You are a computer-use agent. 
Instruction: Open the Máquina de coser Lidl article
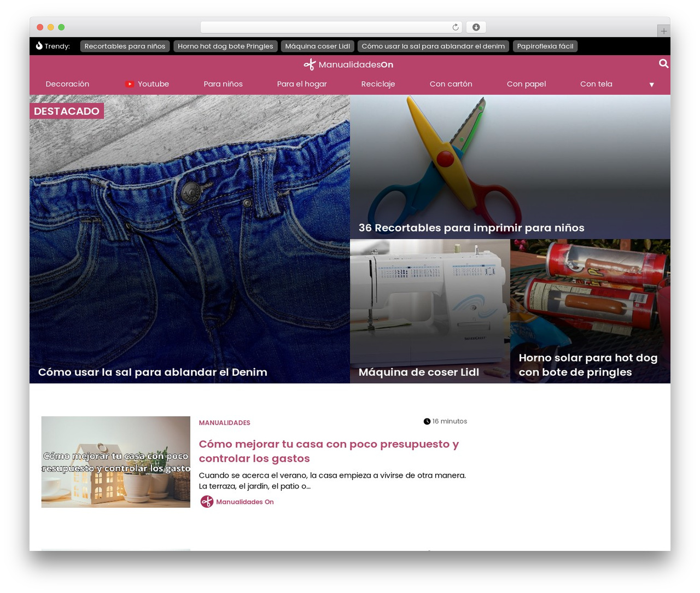pyautogui.click(x=419, y=372)
